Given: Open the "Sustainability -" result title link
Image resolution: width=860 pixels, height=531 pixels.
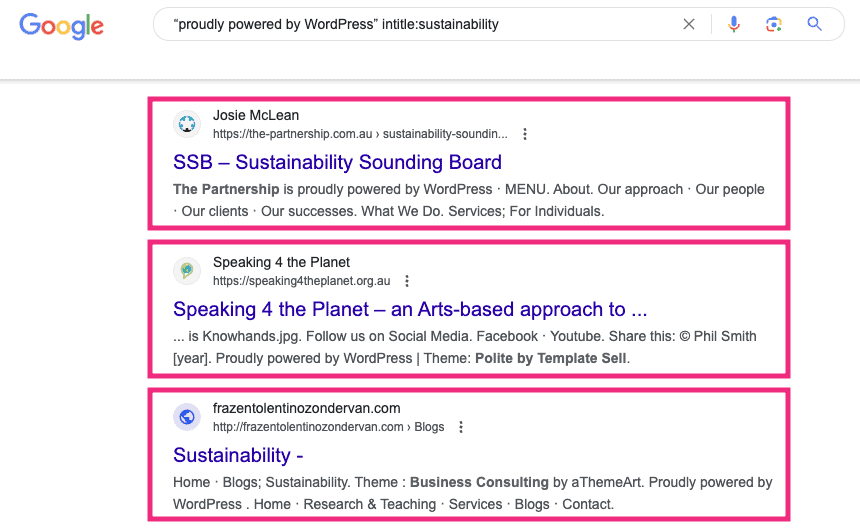Looking at the screenshot, I should click(238, 455).
